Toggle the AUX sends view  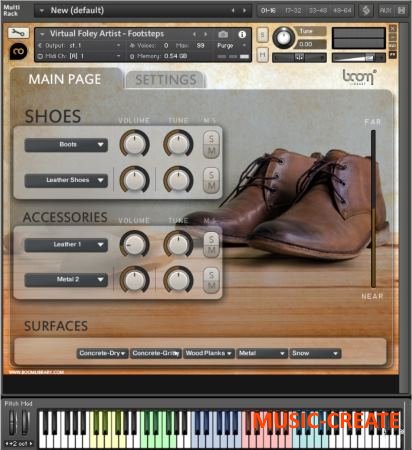point(385,11)
